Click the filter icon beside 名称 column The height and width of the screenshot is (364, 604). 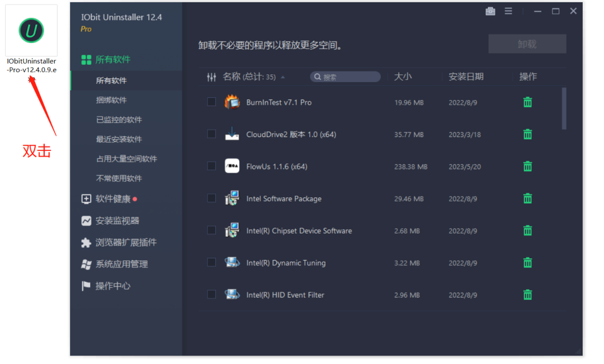(211, 77)
